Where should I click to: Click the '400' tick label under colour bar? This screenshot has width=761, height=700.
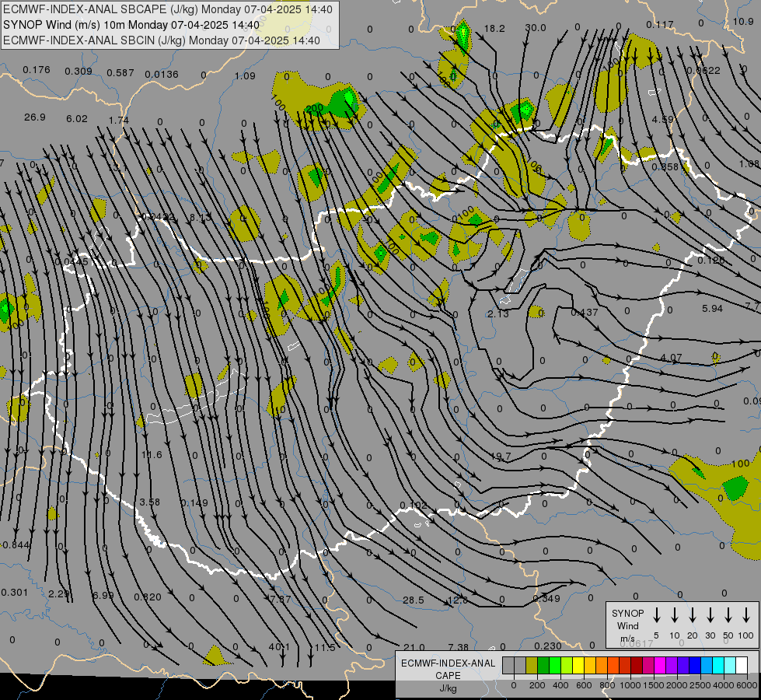560,685
